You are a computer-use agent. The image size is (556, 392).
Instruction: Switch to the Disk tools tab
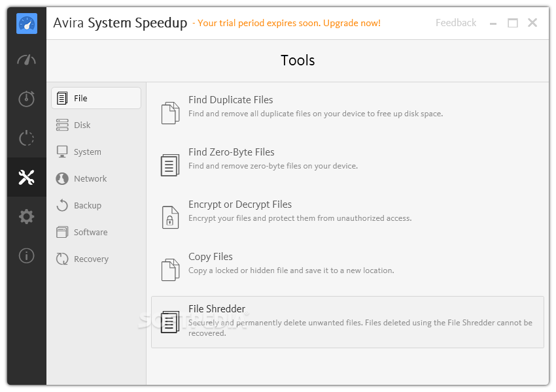point(96,125)
